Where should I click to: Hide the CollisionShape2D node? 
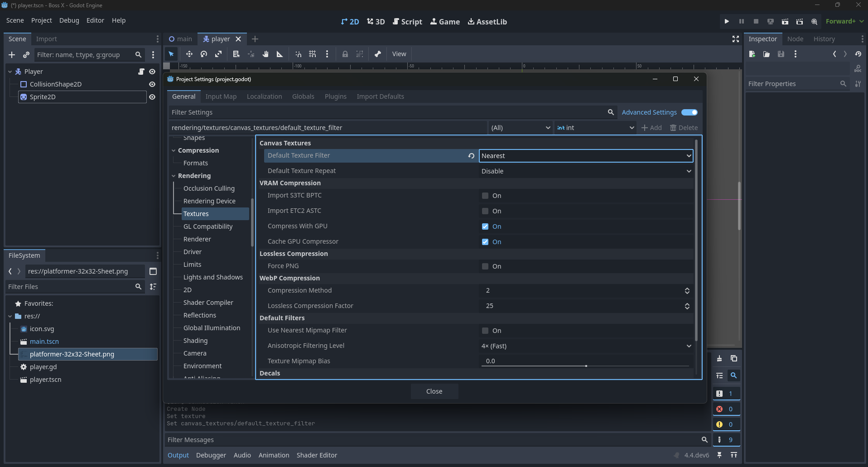click(x=152, y=84)
